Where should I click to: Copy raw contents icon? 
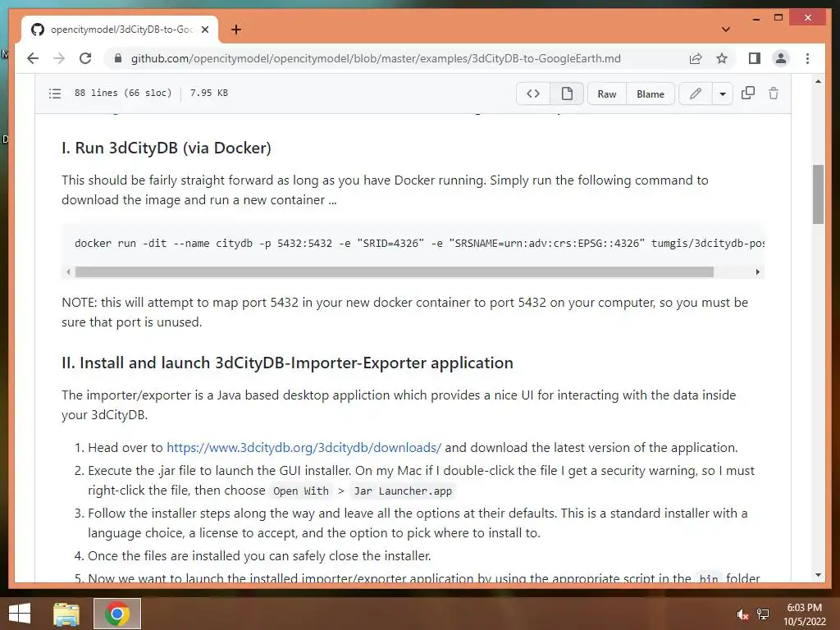(x=748, y=94)
